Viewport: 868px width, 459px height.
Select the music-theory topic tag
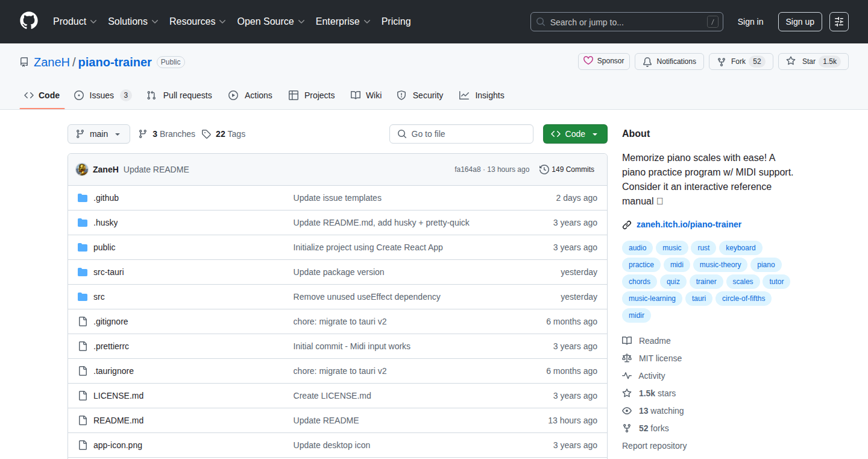click(720, 265)
